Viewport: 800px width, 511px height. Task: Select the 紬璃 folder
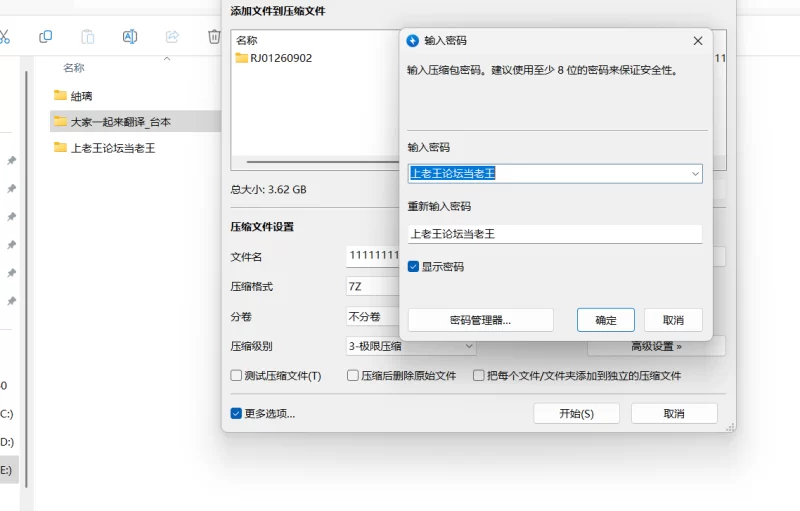(82, 95)
